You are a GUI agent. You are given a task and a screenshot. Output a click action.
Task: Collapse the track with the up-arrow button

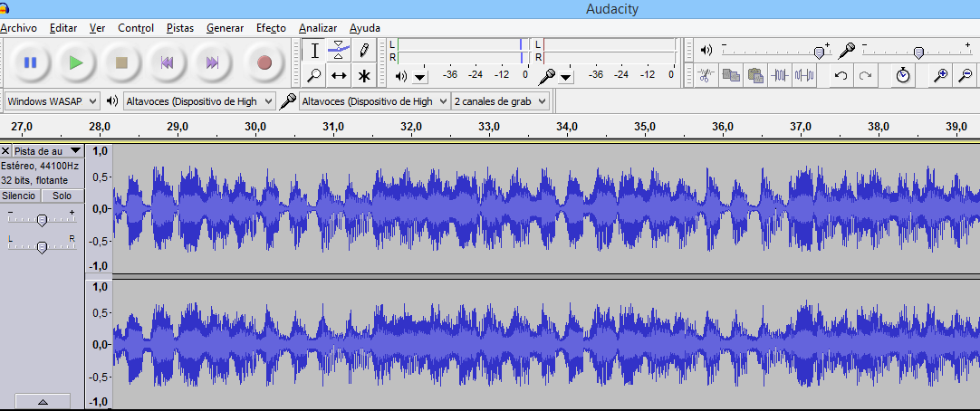43,402
